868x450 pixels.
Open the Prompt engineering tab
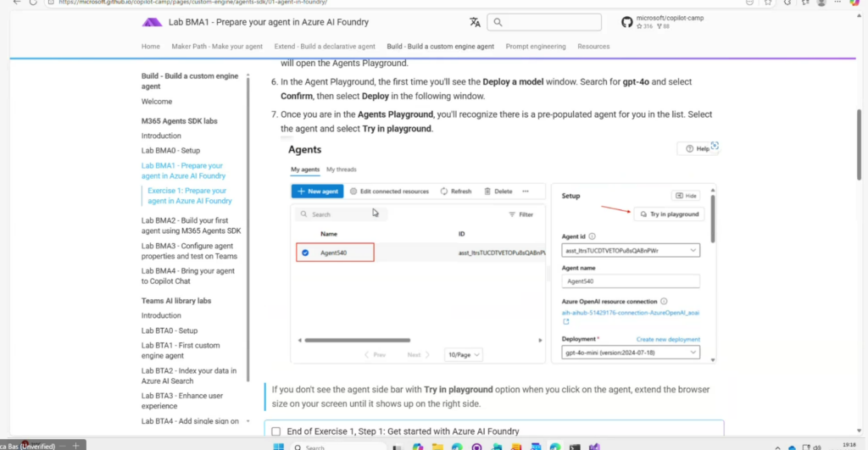(536, 47)
